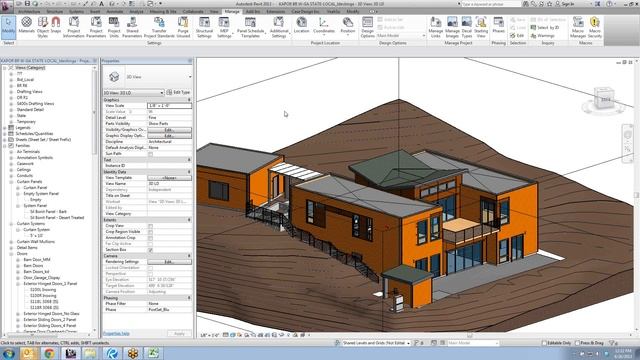Click the Windows Start button
Image resolution: width=640 pixels, height=360 pixels.
click(8, 353)
